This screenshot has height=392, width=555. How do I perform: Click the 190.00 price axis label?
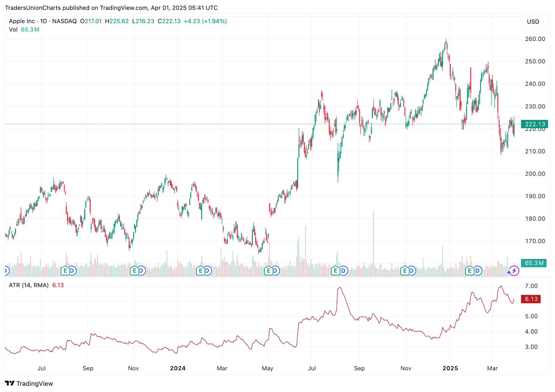click(x=535, y=196)
